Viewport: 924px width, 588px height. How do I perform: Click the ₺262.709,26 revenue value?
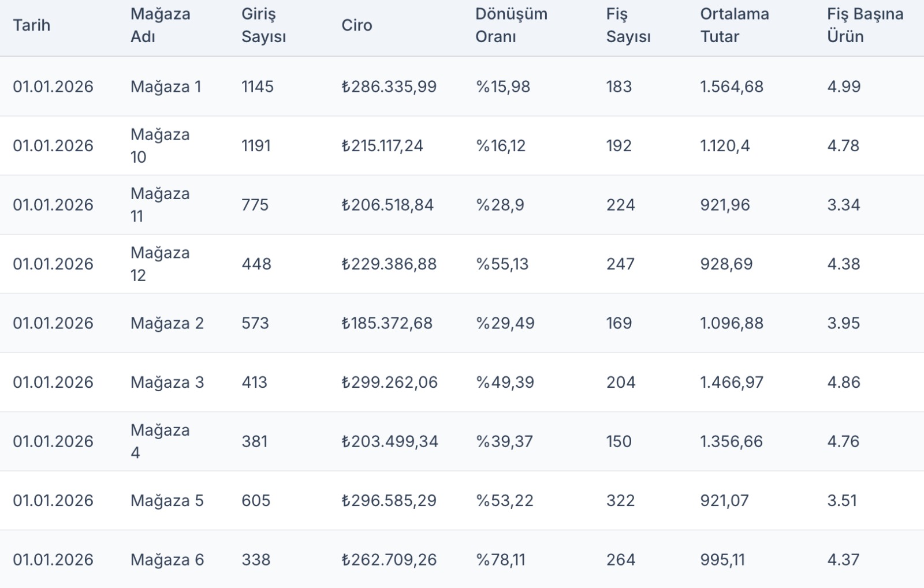[x=389, y=560]
